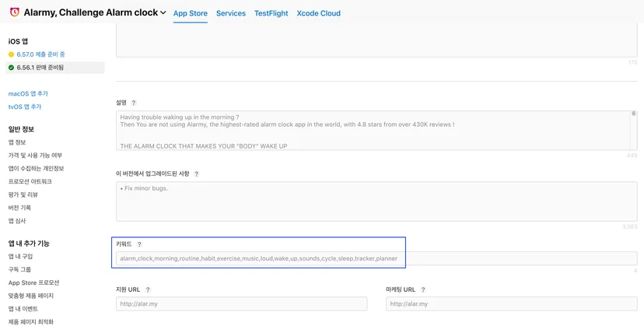Open 구독 그룹

tap(19, 269)
